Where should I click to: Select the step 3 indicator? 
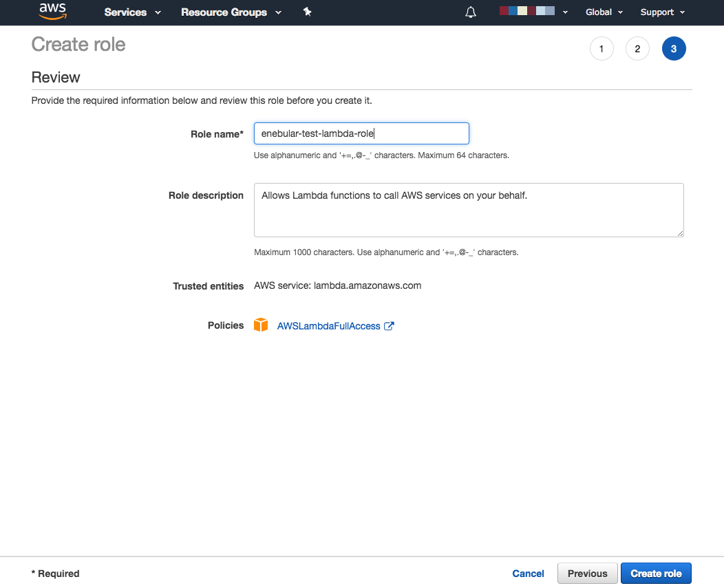click(673, 49)
